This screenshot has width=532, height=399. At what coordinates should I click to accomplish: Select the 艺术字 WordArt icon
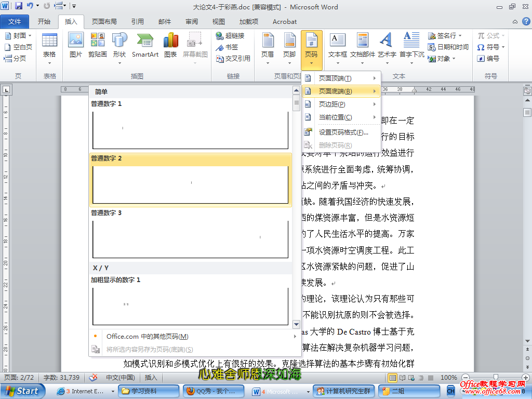pos(387,45)
